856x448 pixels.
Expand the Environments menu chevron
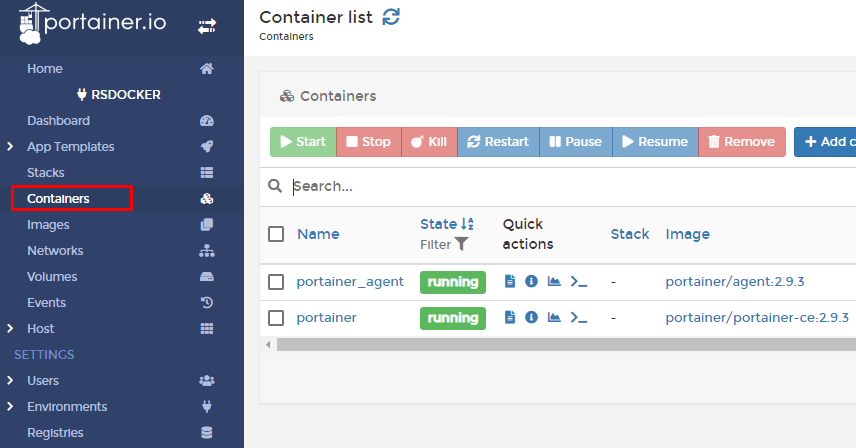10,407
